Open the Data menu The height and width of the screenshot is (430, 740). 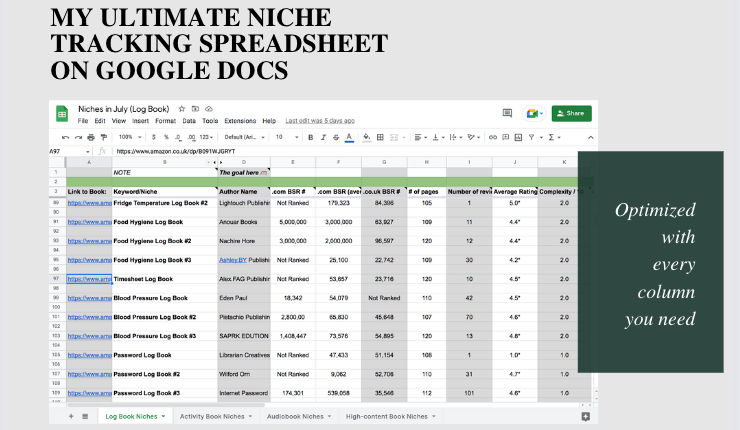click(x=189, y=121)
